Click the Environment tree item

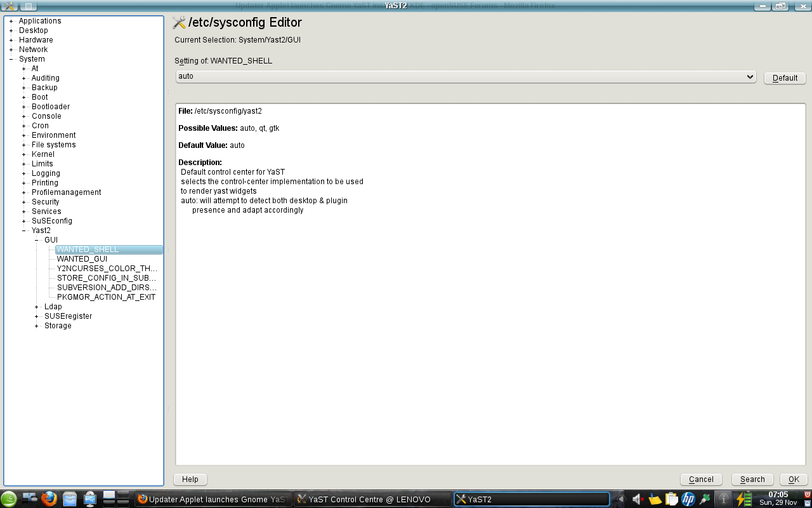[54, 135]
